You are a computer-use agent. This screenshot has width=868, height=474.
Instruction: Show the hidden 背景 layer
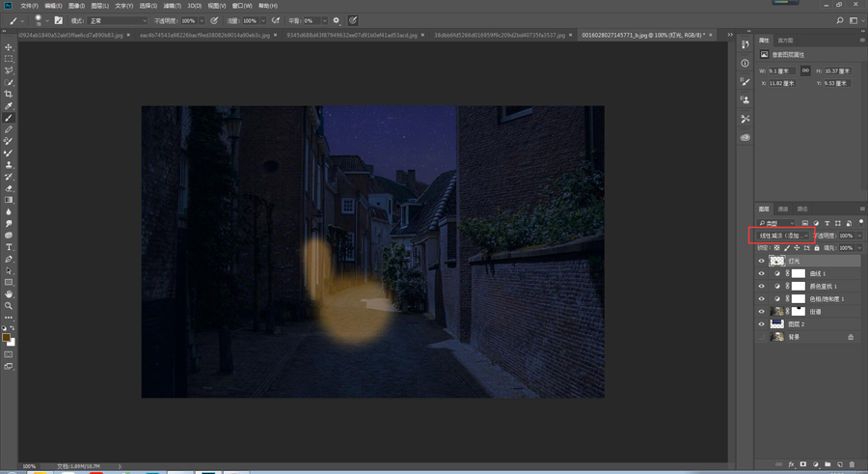pyautogui.click(x=761, y=337)
